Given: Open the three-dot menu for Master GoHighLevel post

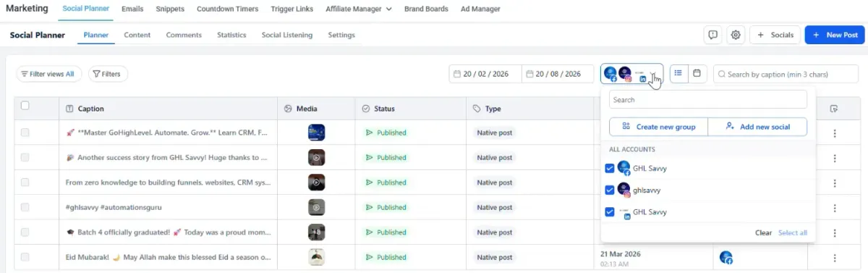Looking at the screenshot, I should pos(835,133).
